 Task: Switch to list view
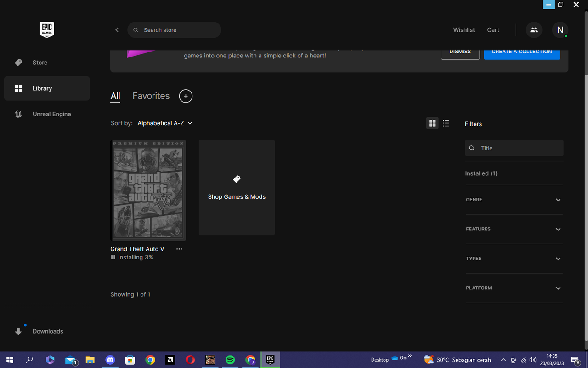[446, 123]
